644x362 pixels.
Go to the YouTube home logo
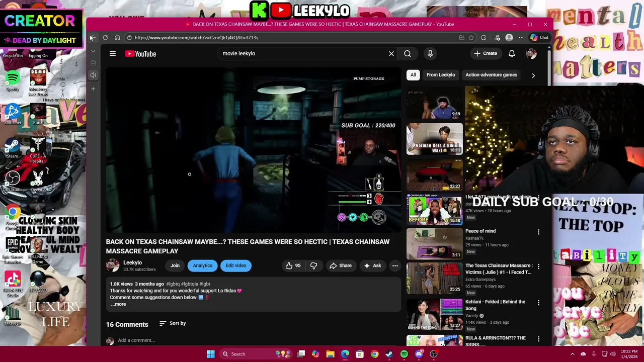140,54
